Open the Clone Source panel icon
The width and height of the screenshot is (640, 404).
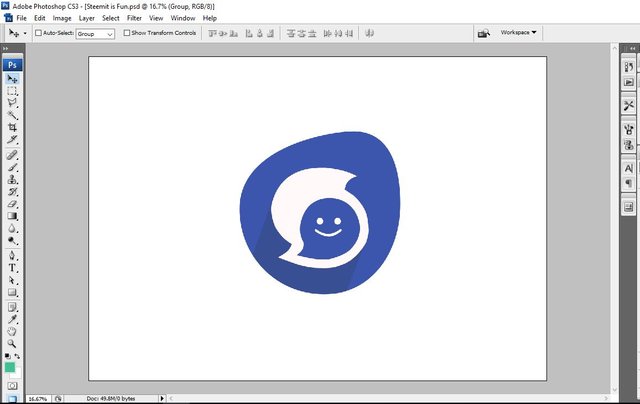[629, 145]
